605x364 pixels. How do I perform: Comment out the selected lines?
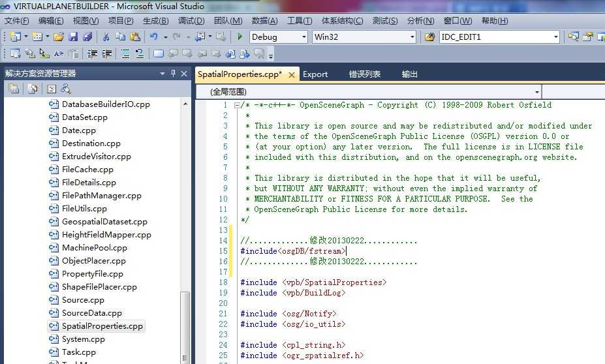coord(125,53)
